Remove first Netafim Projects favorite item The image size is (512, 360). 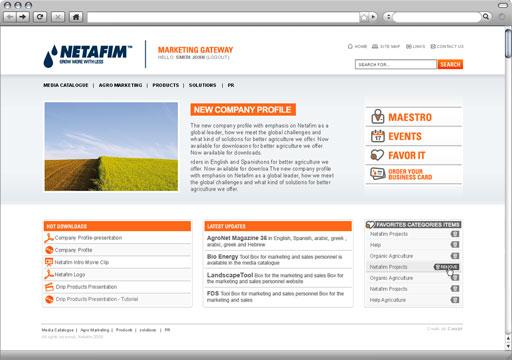coord(455,234)
